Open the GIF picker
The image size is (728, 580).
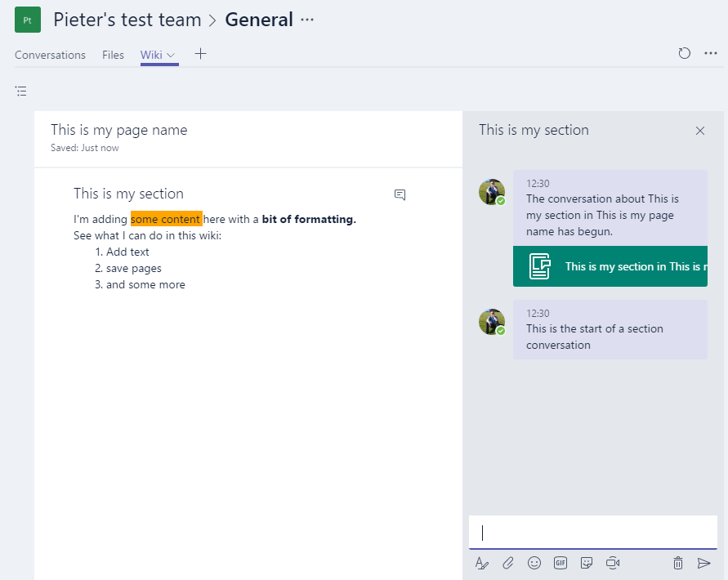click(x=561, y=564)
